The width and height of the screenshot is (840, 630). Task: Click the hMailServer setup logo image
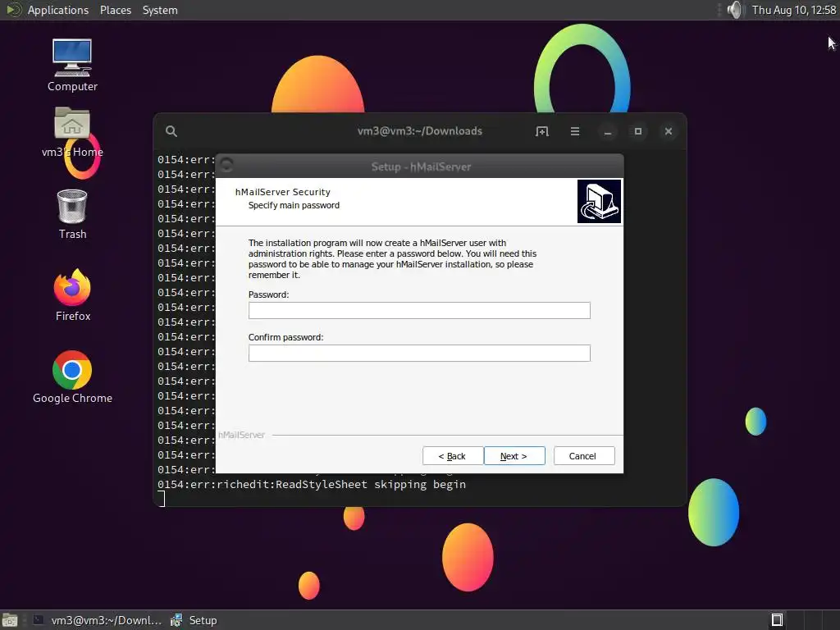pyautogui.click(x=599, y=202)
